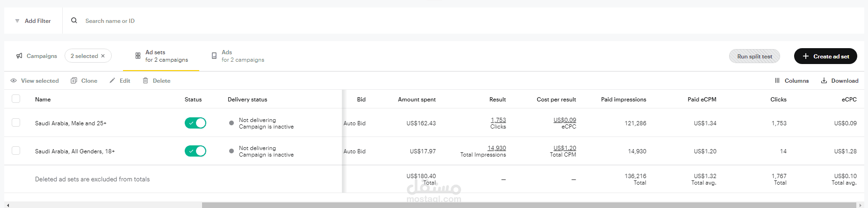Click the scrollbar right arrow
868x208 pixels.
(861, 205)
